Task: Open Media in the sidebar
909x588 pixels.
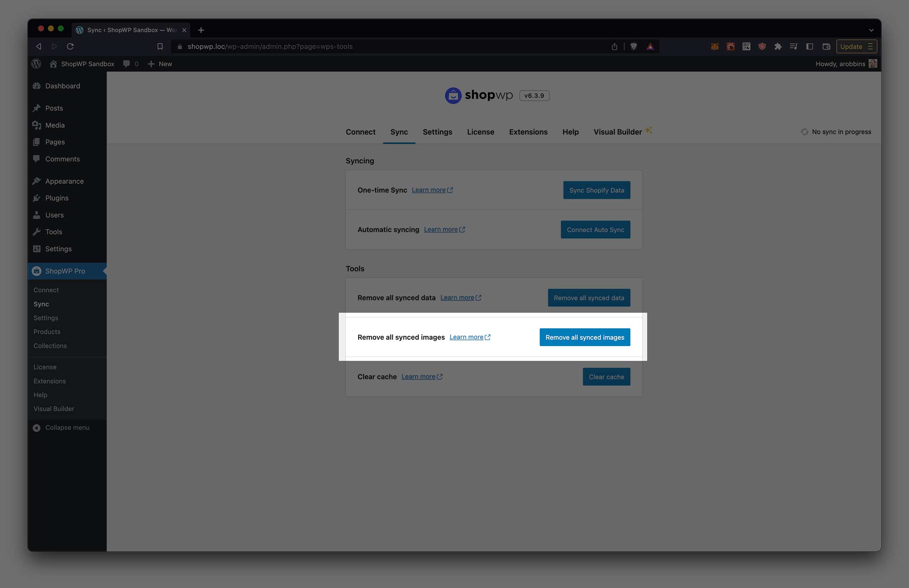Action: pos(67,125)
